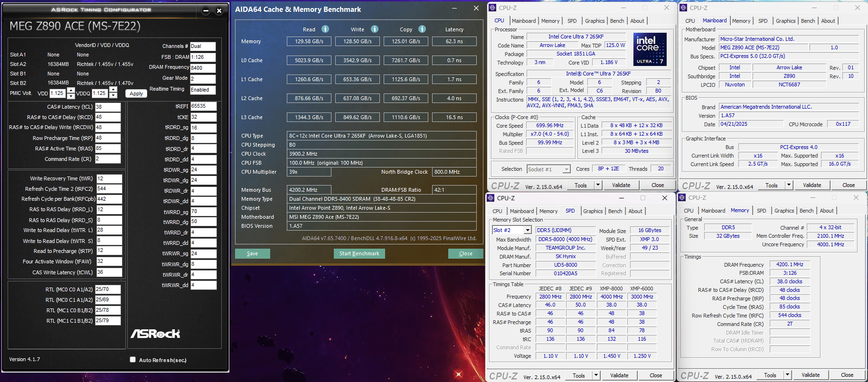Click the Core Speed value 699.96 MHz

(x=550, y=126)
